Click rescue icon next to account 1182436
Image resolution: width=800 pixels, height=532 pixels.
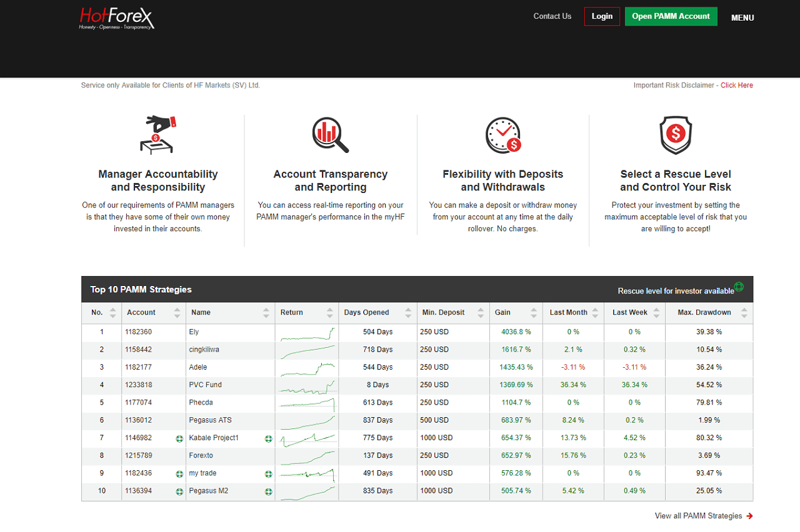click(179, 474)
